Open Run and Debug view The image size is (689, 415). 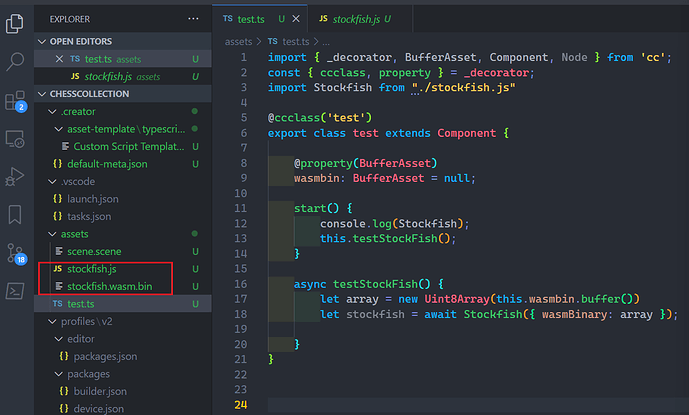click(15, 177)
